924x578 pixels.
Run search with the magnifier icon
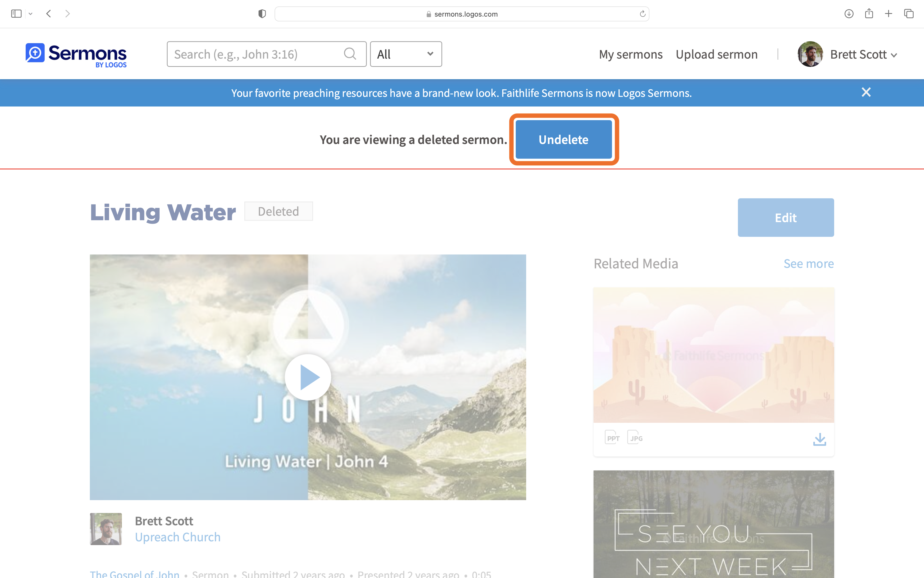pos(350,54)
